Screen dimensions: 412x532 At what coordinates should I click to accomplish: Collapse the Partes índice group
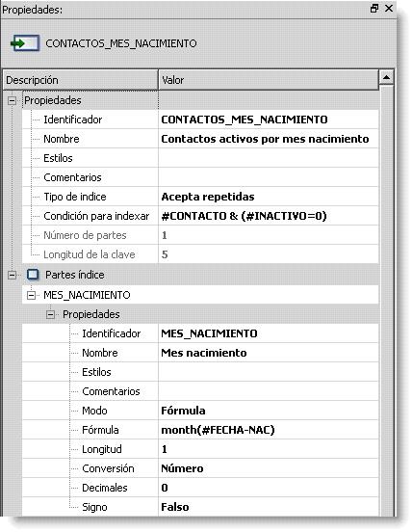pyautogui.click(x=12, y=276)
